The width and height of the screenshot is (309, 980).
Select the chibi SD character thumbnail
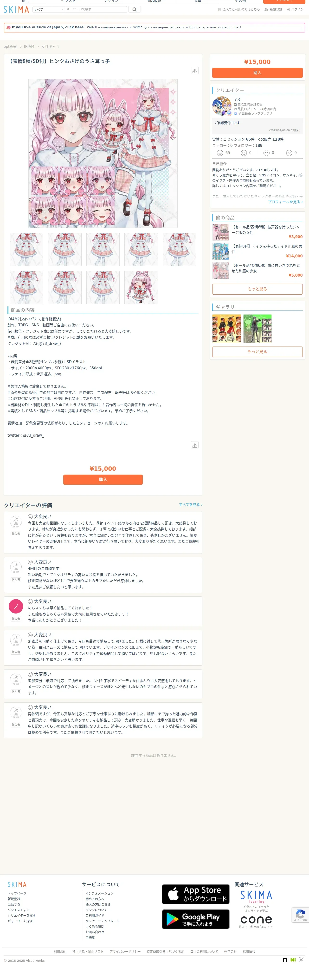coord(141,287)
